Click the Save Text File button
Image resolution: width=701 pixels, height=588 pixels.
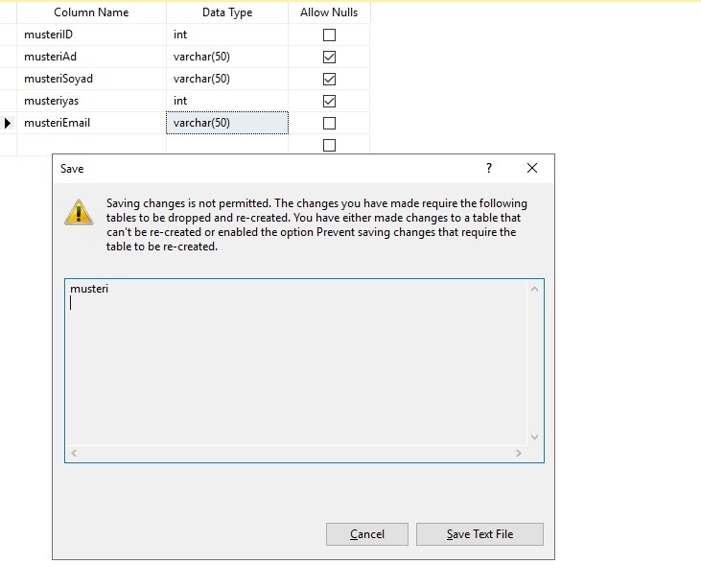479,534
